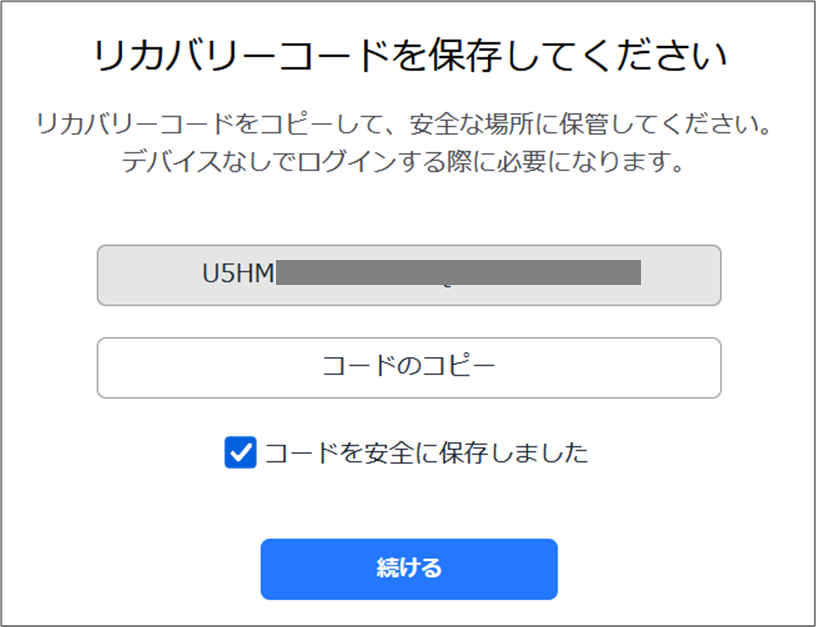Viewport: 816px width, 627px height.
Task: Click the word デバイスなし in the description
Action: point(195,163)
